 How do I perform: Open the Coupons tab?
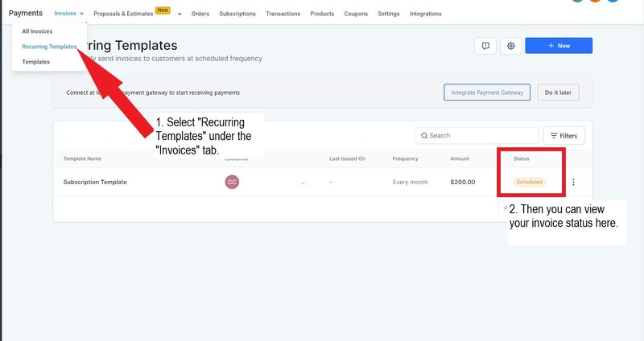[356, 14]
